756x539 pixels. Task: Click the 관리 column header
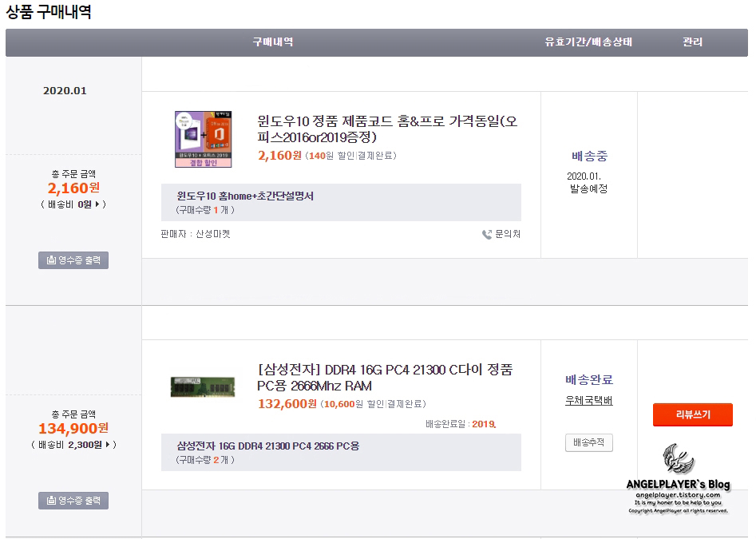click(x=692, y=42)
